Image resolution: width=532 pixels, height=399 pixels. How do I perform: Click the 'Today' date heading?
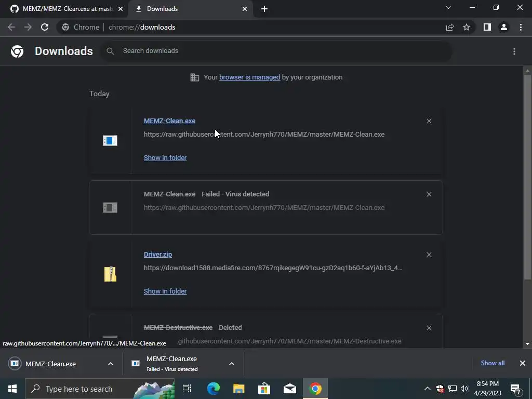99,94
